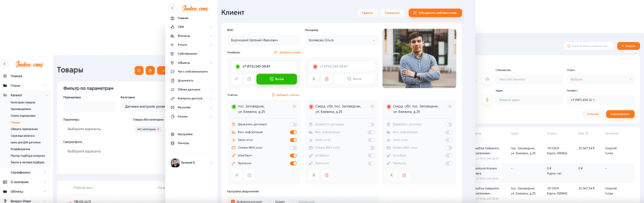Image resolution: width=644 pixels, height=203 pixels.
Task: Open the Менеджер dropdown Хомякова Ольга
Action: point(341,40)
